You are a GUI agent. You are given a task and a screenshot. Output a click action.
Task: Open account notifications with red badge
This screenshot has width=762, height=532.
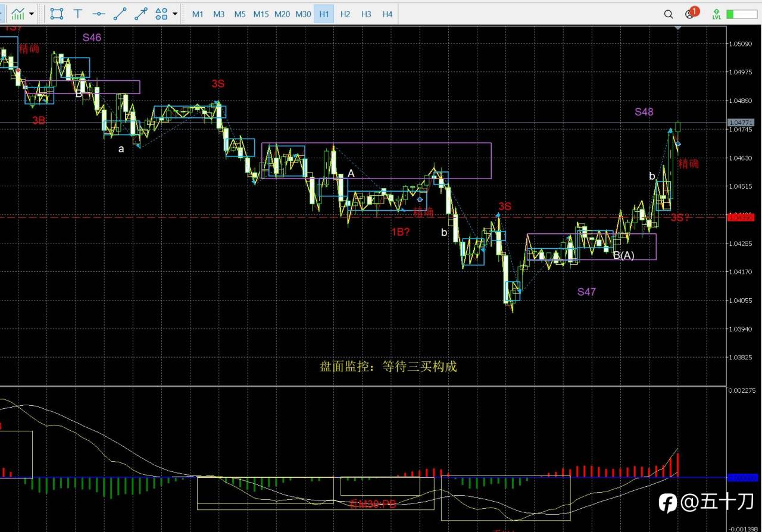(691, 13)
